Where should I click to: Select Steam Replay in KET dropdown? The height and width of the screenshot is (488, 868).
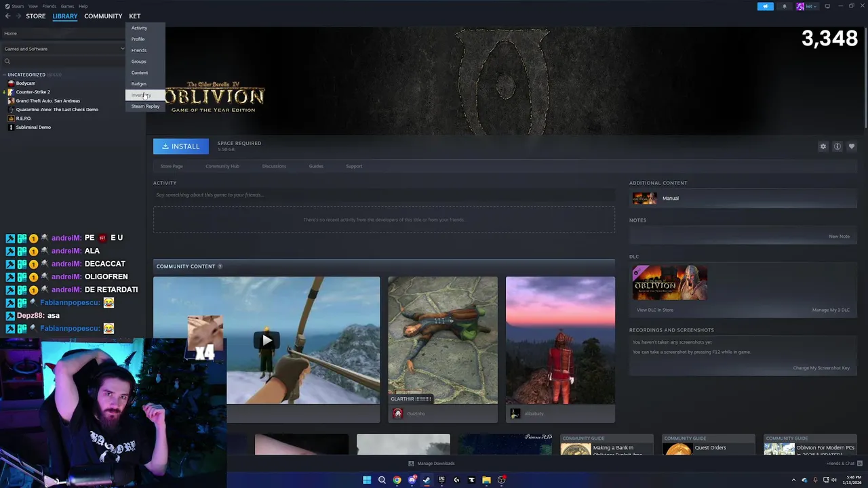[x=145, y=106]
